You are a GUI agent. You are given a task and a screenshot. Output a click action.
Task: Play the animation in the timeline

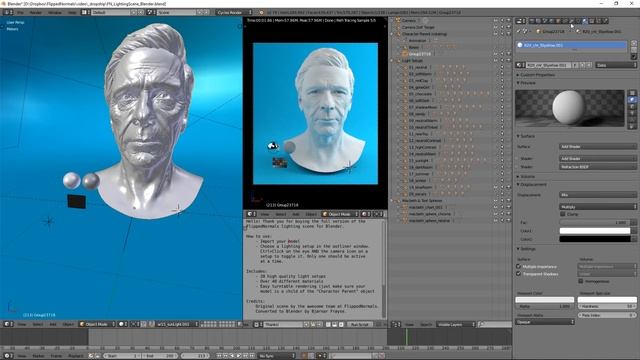(239, 356)
